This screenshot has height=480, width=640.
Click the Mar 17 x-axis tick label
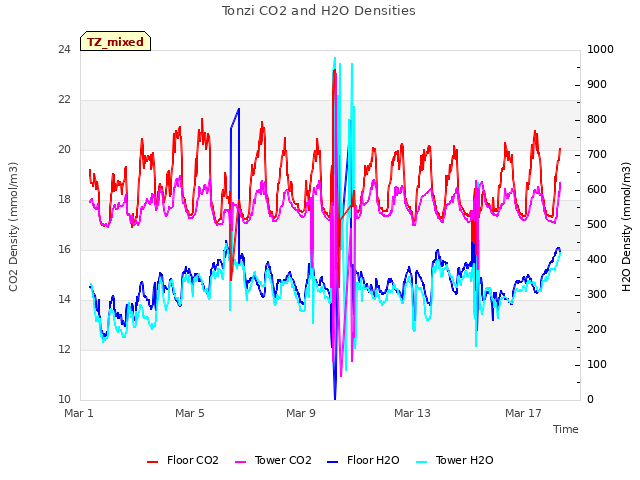523,413
